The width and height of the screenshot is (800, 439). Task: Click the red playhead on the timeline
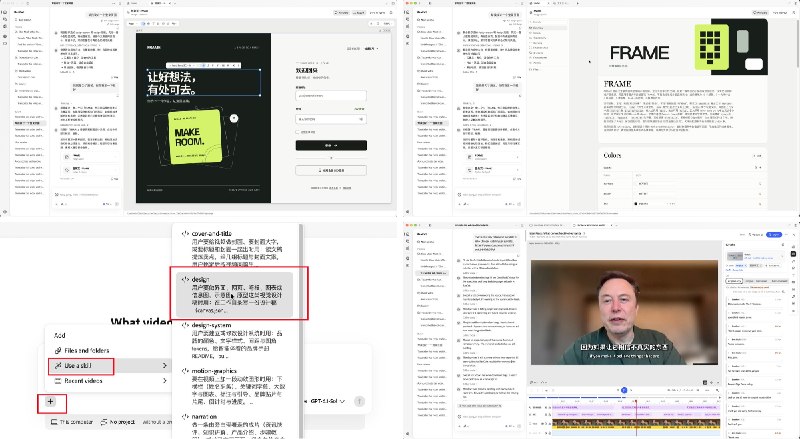[636, 416]
